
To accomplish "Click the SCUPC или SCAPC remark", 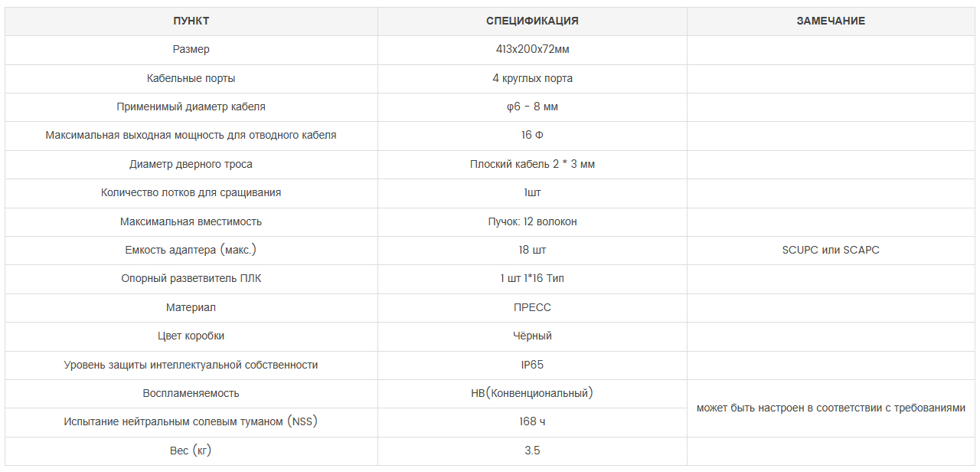I will tap(831, 250).
